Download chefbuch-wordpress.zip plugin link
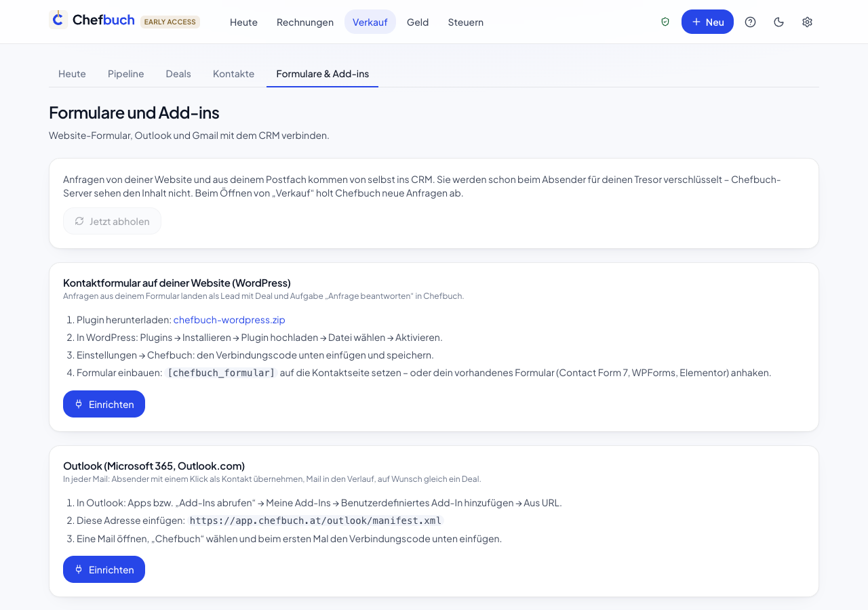 [229, 319]
